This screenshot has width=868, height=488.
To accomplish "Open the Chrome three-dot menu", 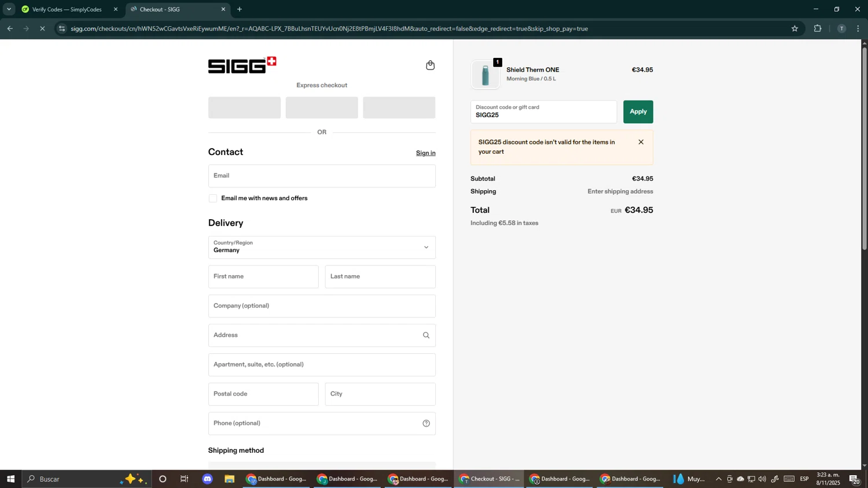I will (x=858, y=28).
